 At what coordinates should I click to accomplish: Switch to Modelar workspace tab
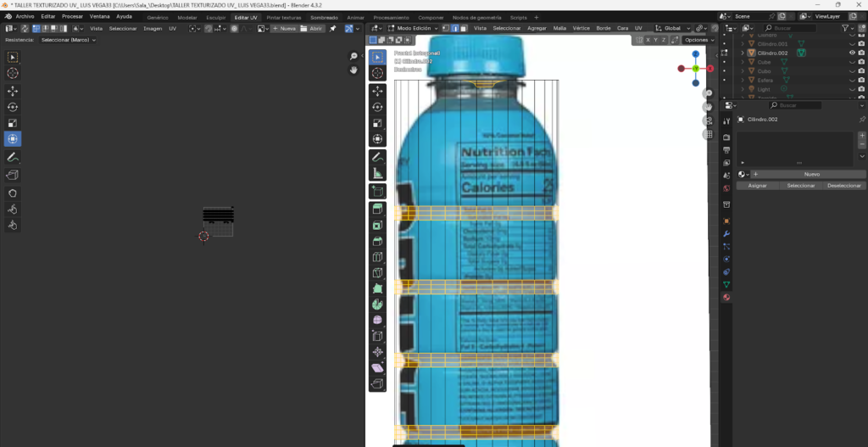(187, 18)
